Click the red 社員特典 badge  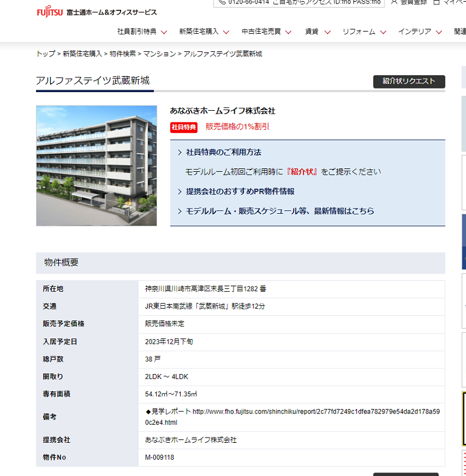183,127
